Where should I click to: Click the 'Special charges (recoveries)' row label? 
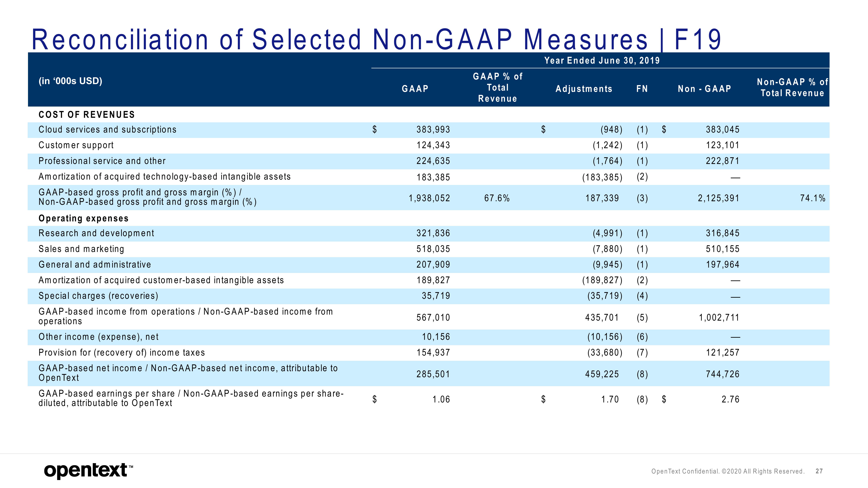point(98,296)
